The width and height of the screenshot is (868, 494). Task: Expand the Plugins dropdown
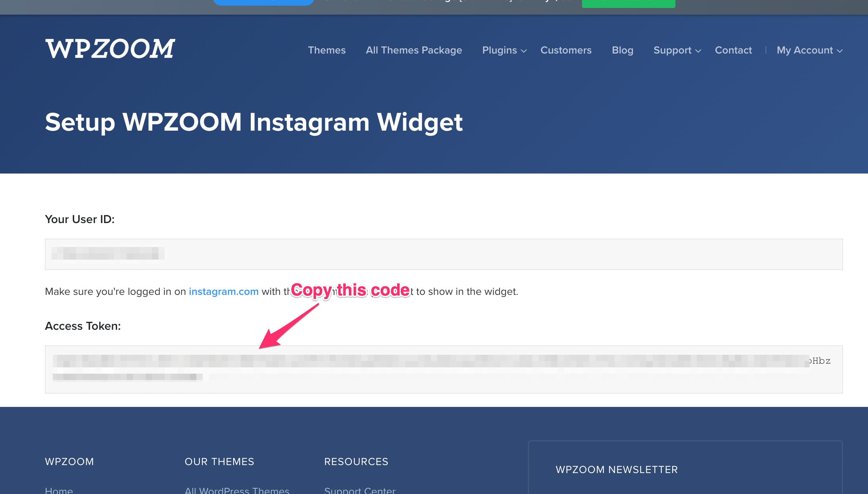504,50
